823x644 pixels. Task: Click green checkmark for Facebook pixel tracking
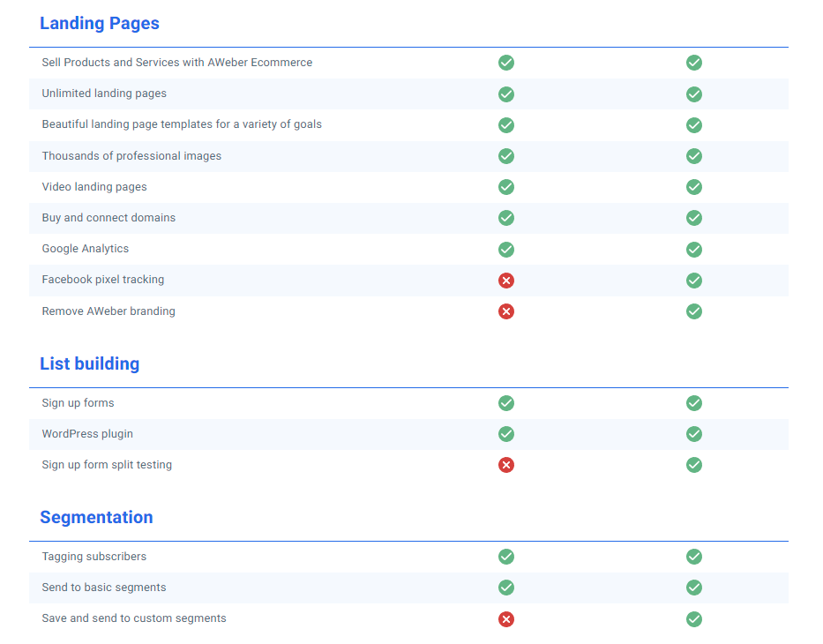pyautogui.click(x=694, y=281)
